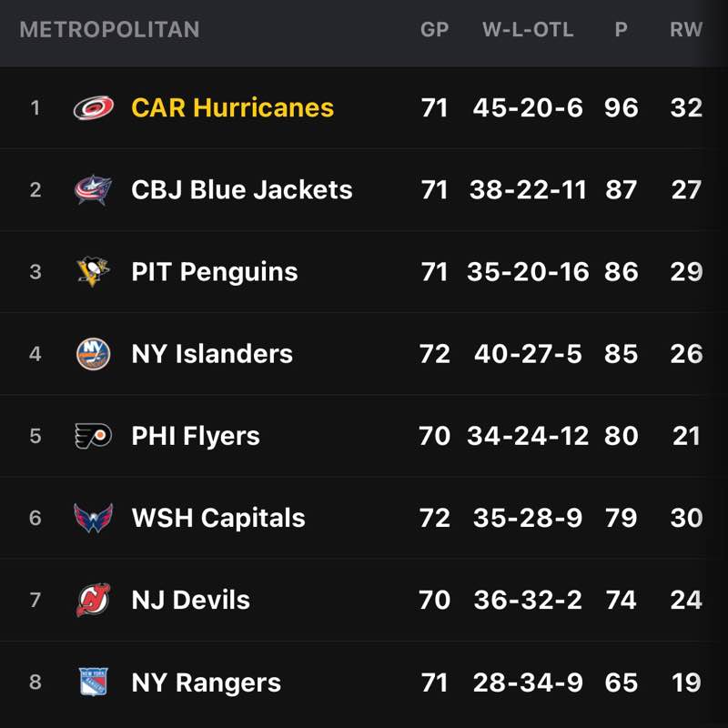Sort by the W-L-OTL column header
728x728 pixels.
528,29
